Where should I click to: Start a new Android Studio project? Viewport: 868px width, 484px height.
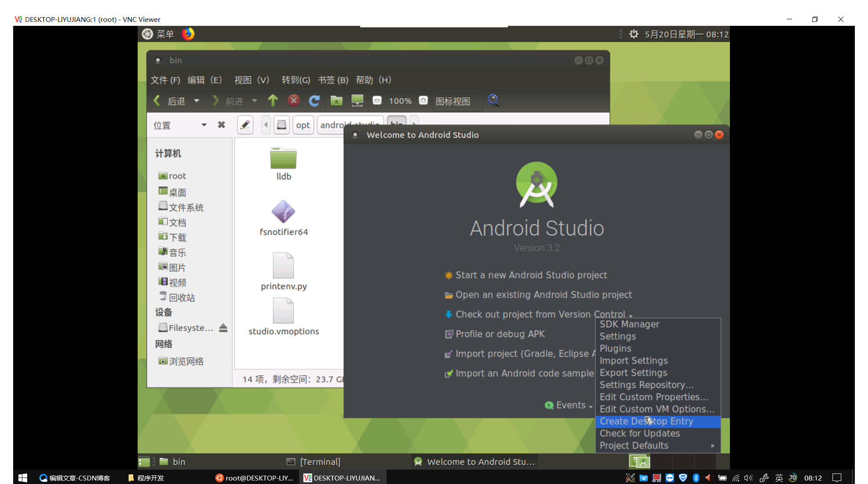tap(531, 275)
